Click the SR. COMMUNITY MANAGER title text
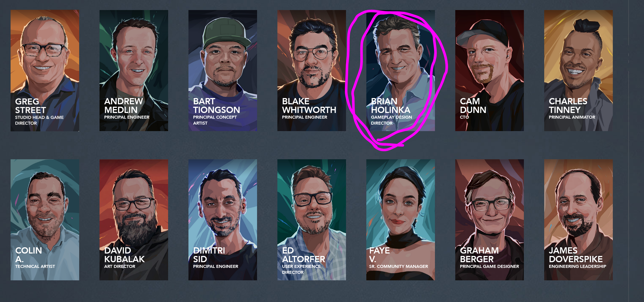This screenshot has width=644, height=302. pyautogui.click(x=398, y=266)
